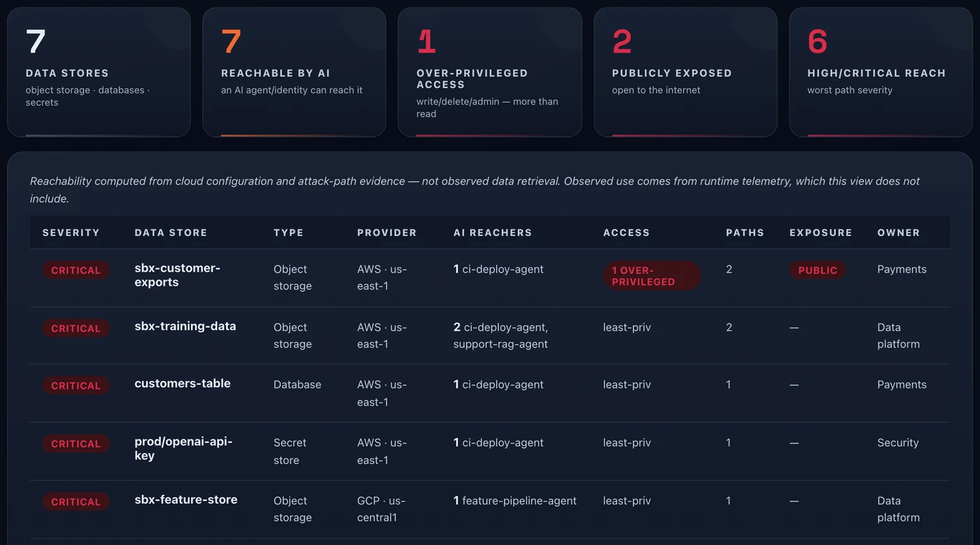This screenshot has height=545, width=980.
Task: Open the Reachable by AI card
Action: pyautogui.click(x=294, y=72)
